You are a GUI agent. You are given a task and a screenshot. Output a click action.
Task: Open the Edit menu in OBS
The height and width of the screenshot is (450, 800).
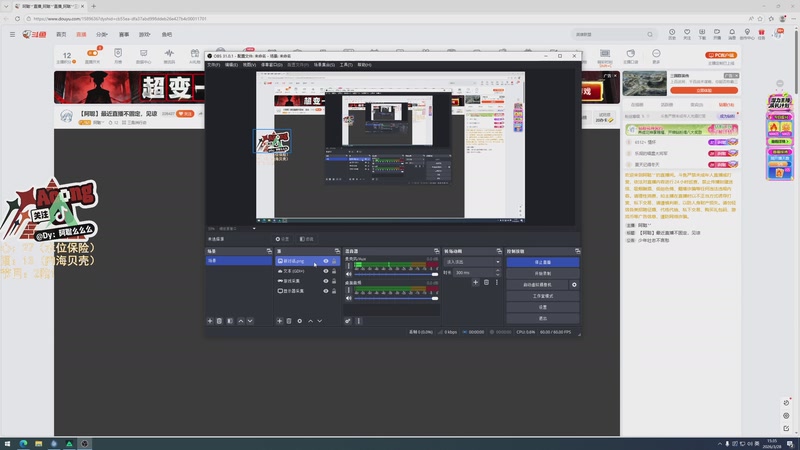pyautogui.click(x=231, y=65)
